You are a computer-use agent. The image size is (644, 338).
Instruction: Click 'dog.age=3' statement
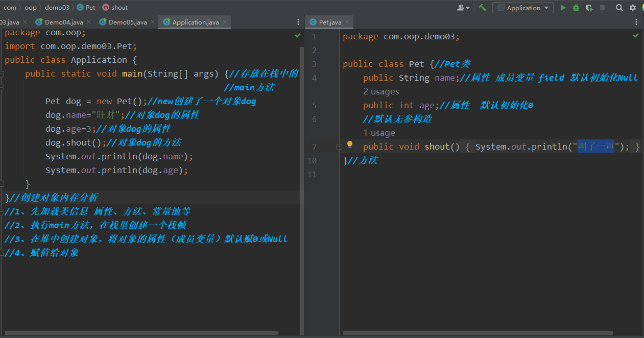[70, 129]
